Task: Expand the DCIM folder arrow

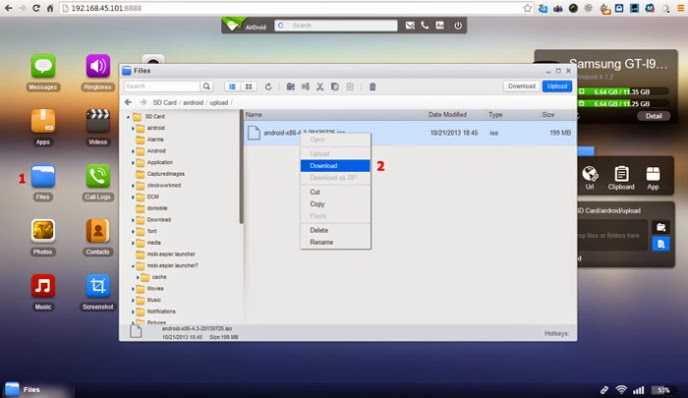Action: pos(133,197)
